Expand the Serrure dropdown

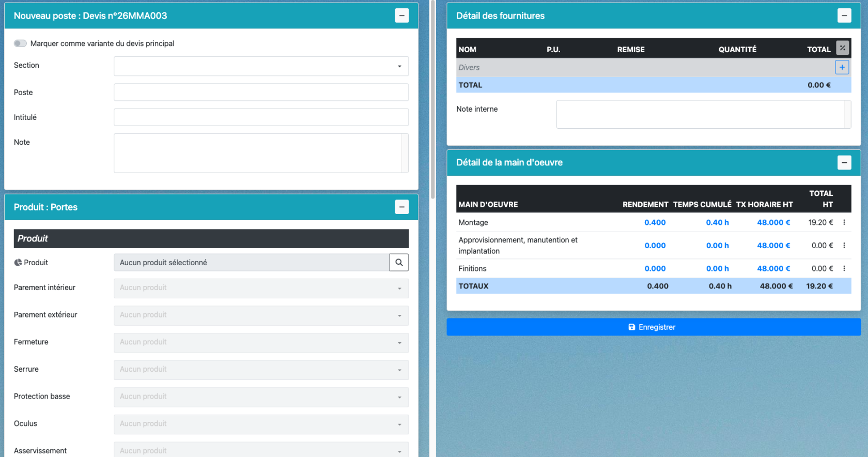[261, 370]
